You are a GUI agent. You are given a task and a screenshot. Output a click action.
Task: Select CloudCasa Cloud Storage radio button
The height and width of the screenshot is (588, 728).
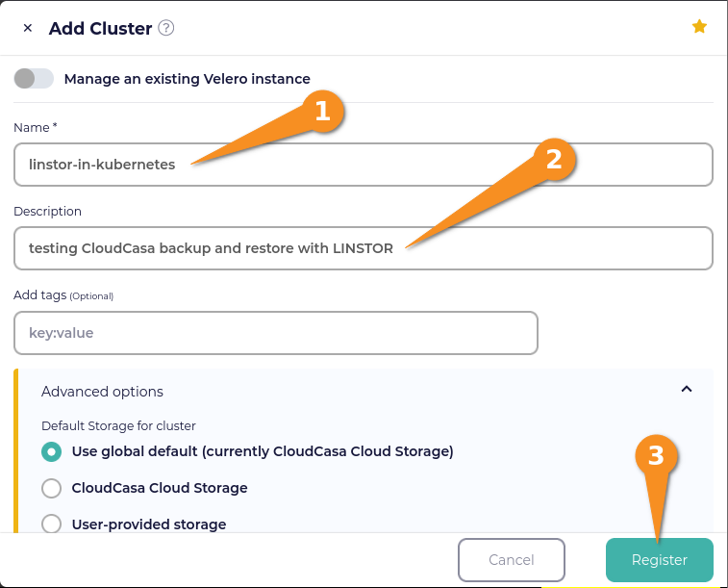(x=51, y=488)
